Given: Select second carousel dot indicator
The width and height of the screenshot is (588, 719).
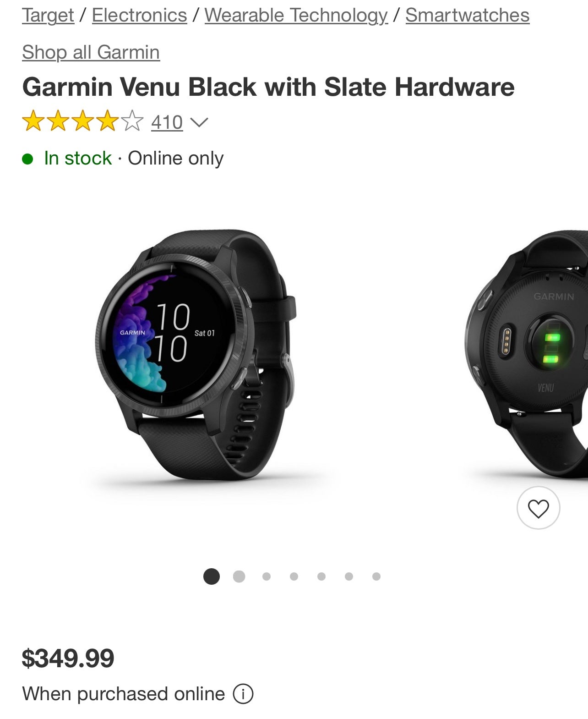Looking at the screenshot, I should (x=239, y=576).
